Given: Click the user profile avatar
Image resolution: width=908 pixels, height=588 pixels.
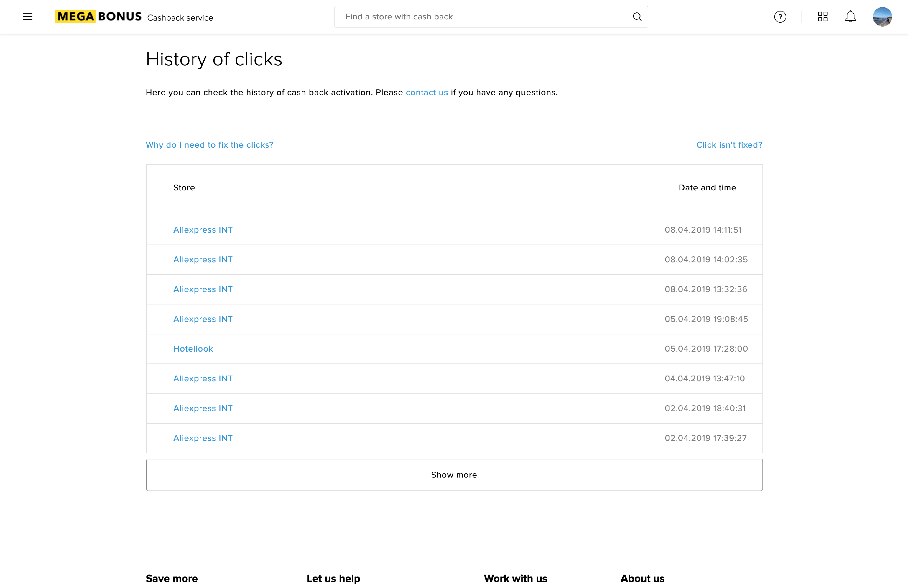Looking at the screenshot, I should 882,17.
